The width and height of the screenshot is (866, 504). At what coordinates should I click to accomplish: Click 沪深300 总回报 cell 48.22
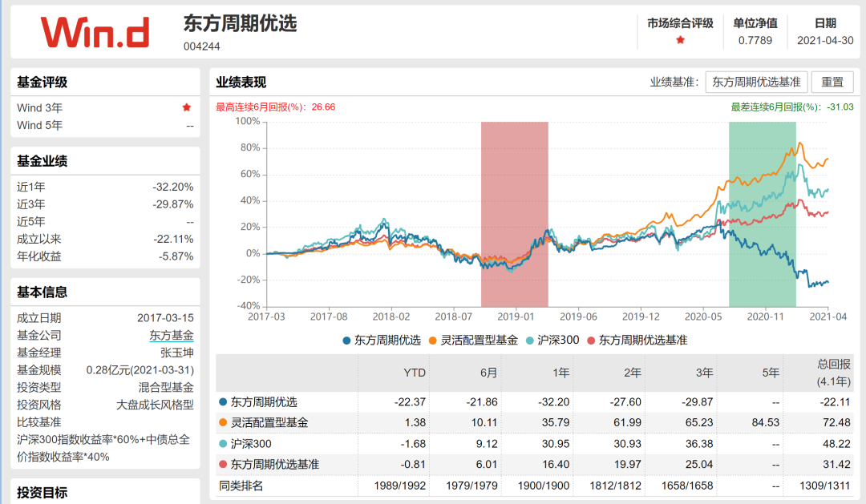[836, 443]
